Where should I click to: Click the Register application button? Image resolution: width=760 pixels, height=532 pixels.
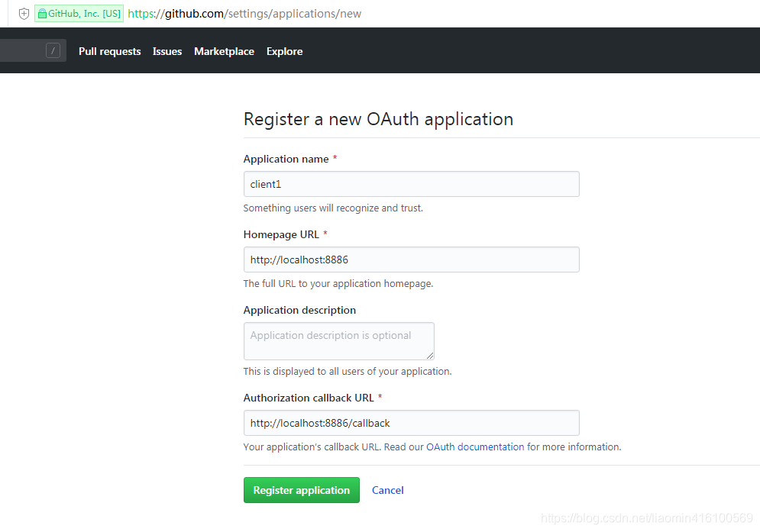[302, 490]
